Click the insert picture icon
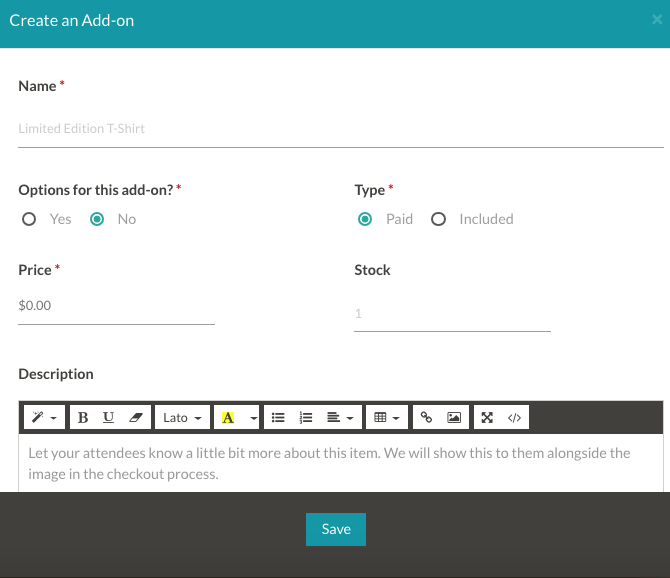Screen dimensions: 670x578 pyautogui.click(x=454, y=417)
